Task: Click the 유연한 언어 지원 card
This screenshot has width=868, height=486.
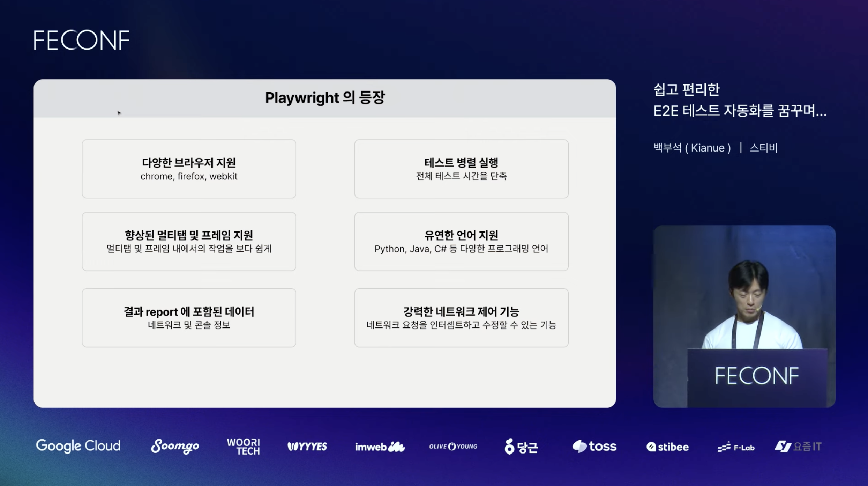Action: click(461, 242)
